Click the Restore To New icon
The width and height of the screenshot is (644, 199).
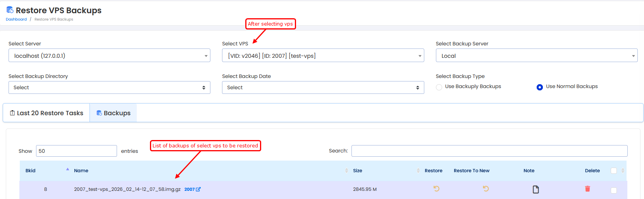point(486,189)
